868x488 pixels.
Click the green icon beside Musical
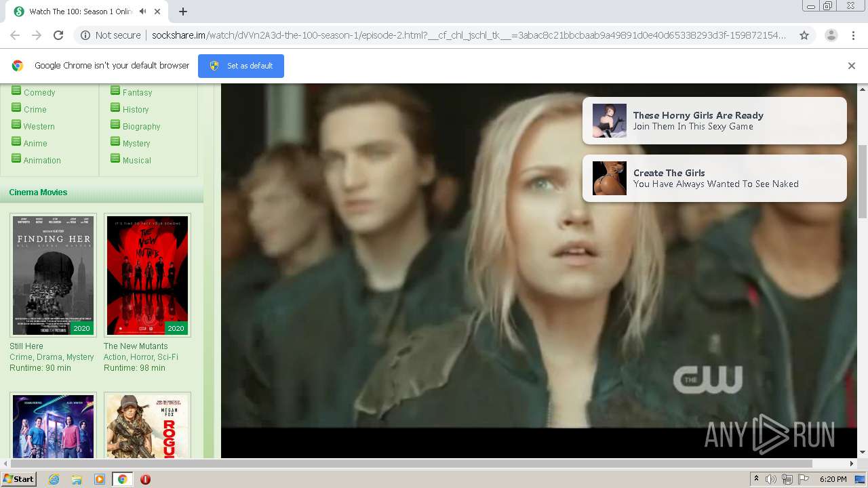click(x=115, y=159)
